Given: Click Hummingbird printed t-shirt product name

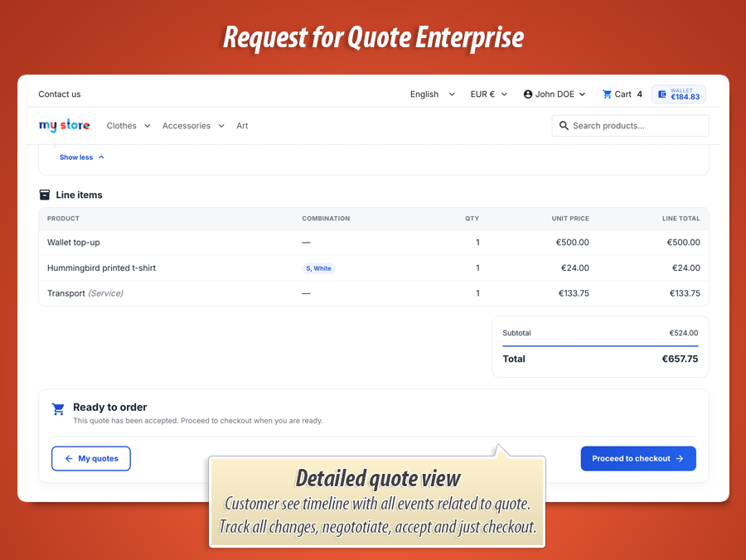Looking at the screenshot, I should pyautogui.click(x=101, y=268).
